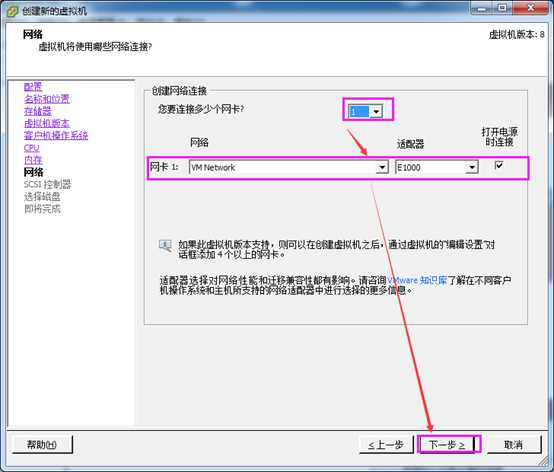Image resolution: width=554 pixels, height=472 pixels.
Task: Toggle the connect at power on checkbox
Action: click(x=499, y=165)
